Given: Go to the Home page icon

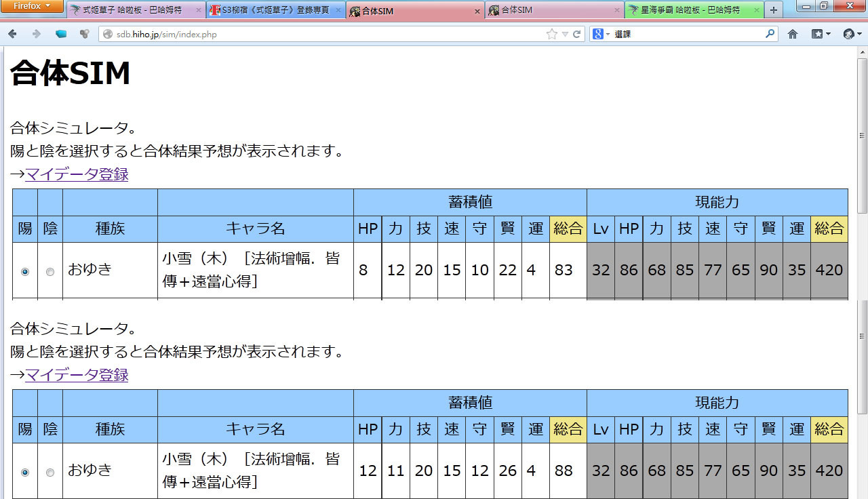Looking at the screenshot, I should (792, 34).
